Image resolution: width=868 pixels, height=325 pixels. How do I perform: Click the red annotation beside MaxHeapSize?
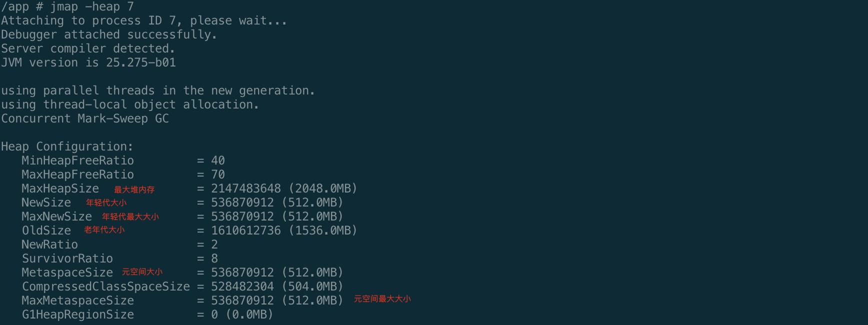[x=134, y=189]
